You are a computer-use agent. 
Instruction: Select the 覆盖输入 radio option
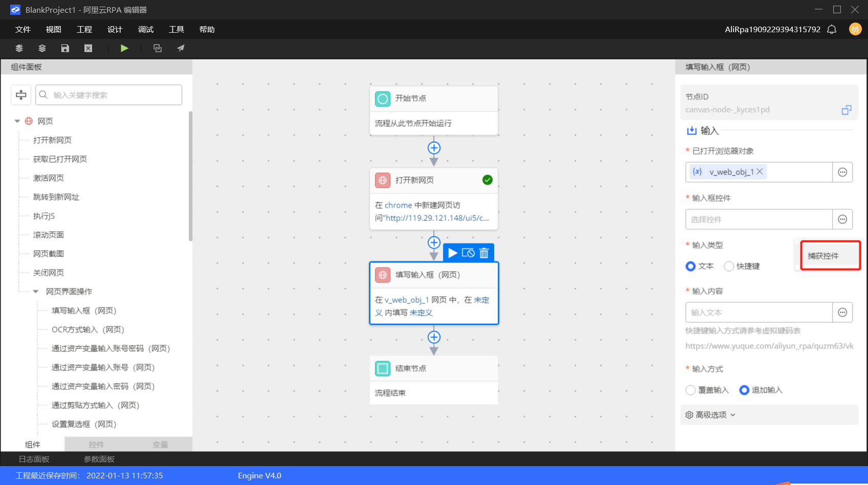pos(691,390)
